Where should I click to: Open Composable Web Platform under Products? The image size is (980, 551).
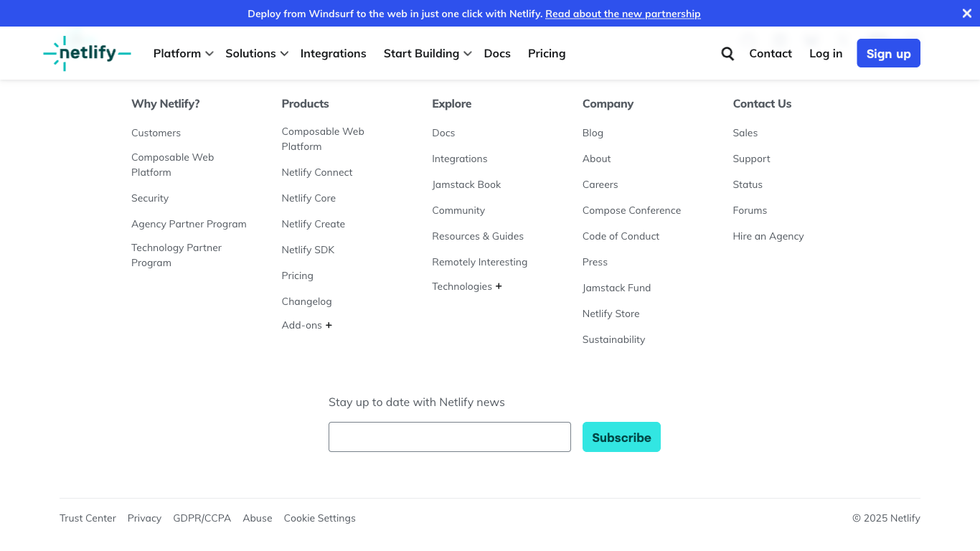click(323, 139)
